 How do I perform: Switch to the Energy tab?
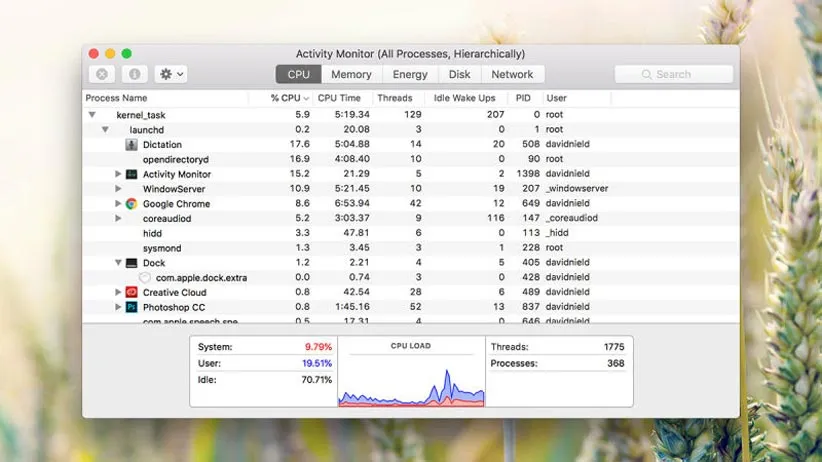410,74
